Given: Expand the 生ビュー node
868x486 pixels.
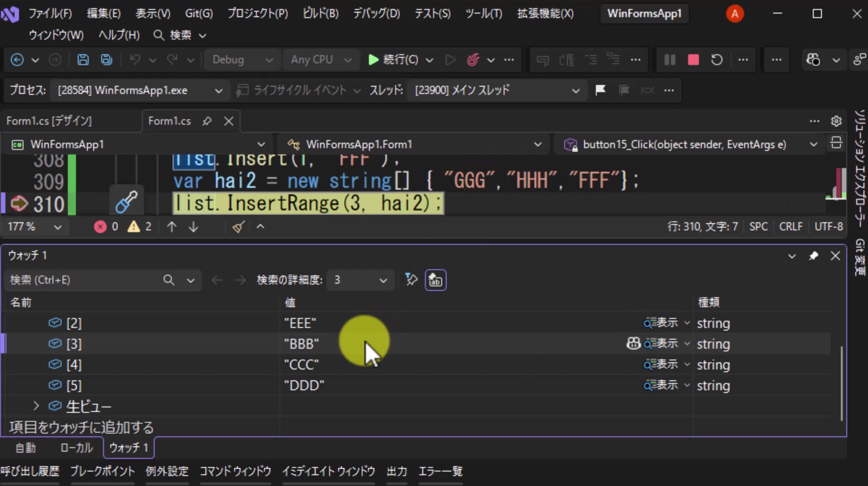Looking at the screenshot, I should click(36, 406).
